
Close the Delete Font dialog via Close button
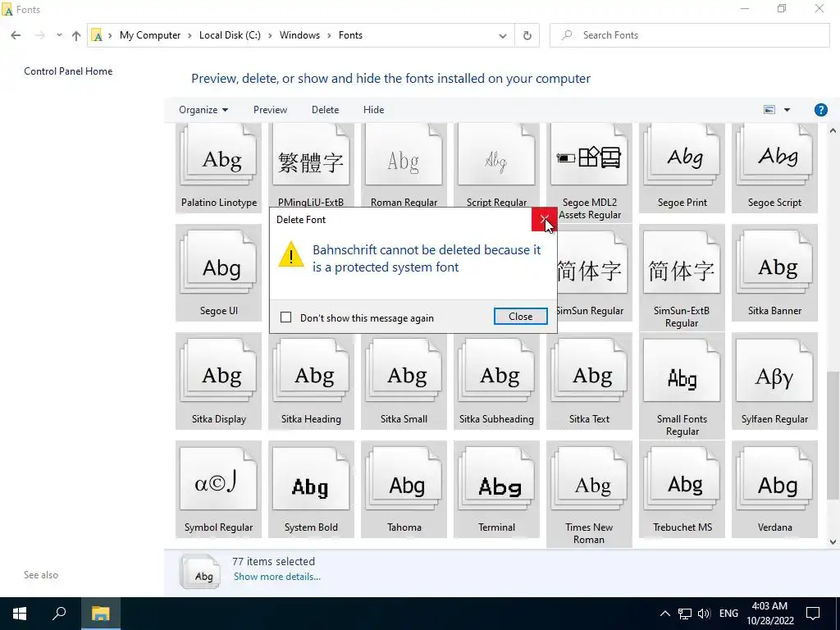click(520, 316)
